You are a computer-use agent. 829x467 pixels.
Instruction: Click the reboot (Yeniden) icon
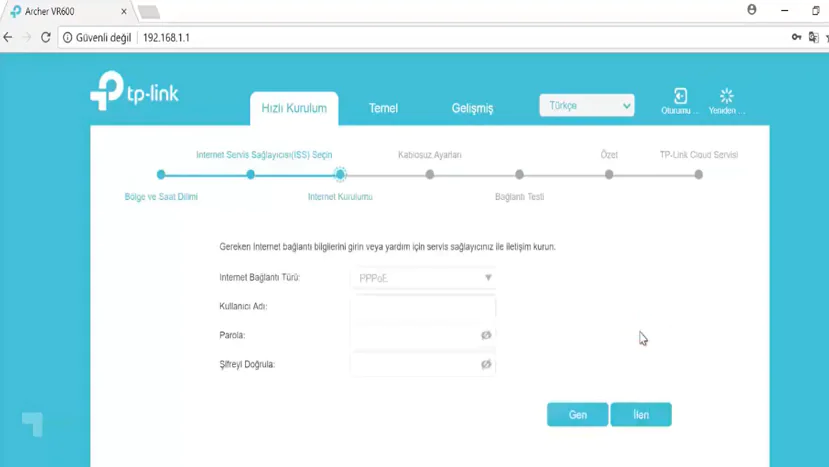click(726, 97)
